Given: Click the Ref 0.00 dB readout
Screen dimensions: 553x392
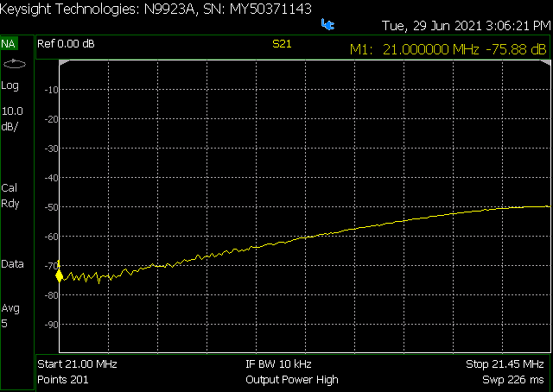Looking at the screenshot, I should (66, 44).
